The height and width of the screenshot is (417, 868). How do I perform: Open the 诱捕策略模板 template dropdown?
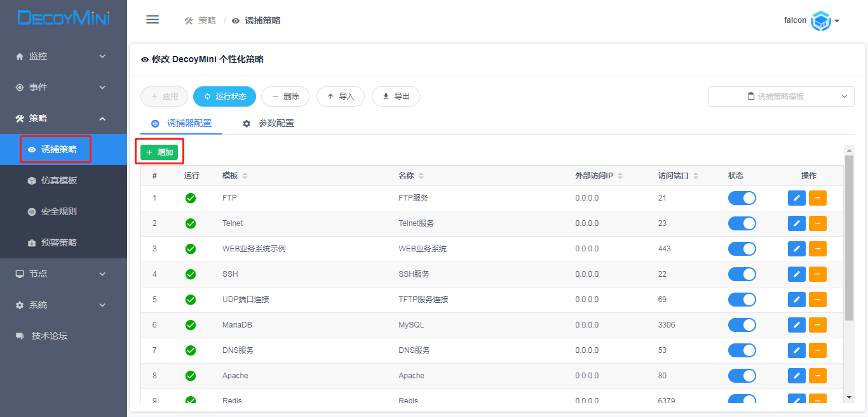point(781,96)
